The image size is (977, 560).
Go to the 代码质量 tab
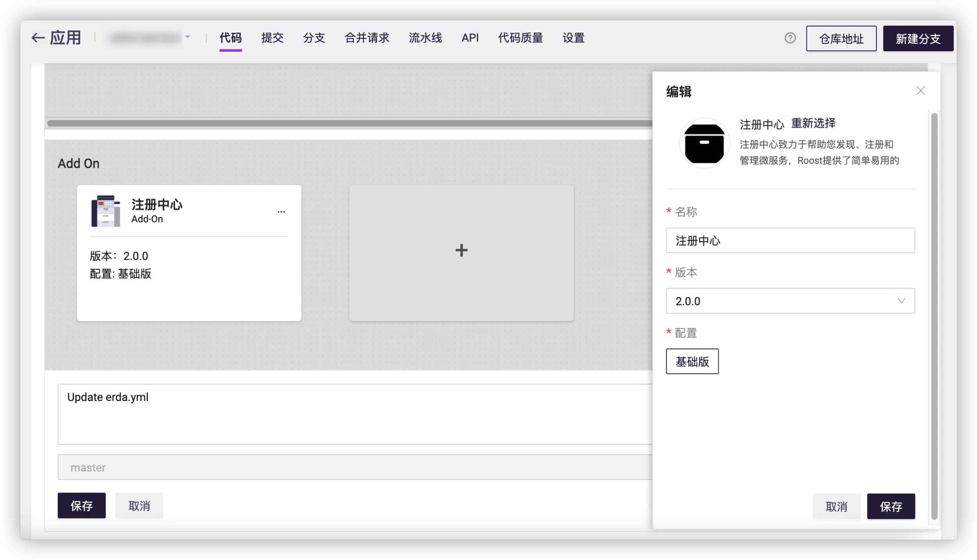[x=520, y=38]
